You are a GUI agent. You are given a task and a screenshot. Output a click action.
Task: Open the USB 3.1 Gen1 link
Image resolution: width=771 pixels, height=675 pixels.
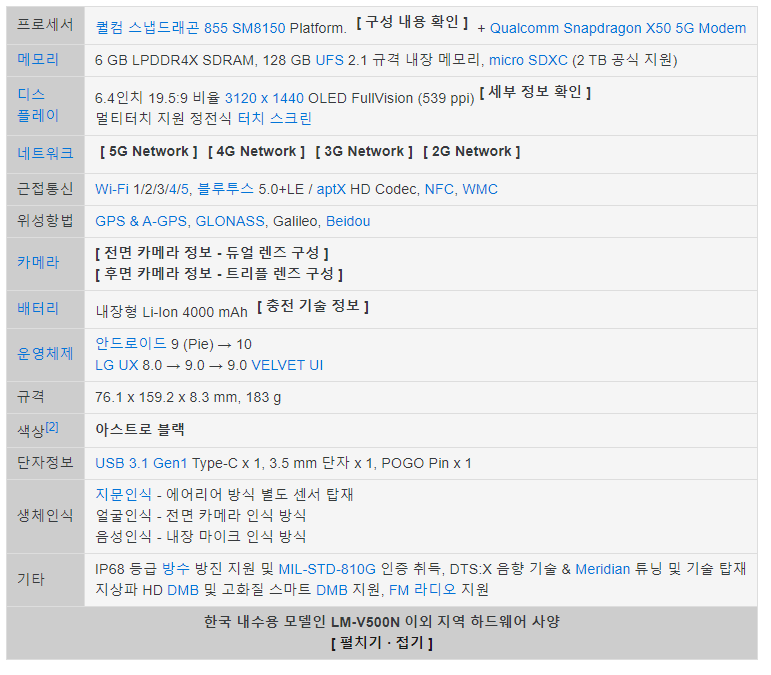pyautogui.click(x=141, y=463)
